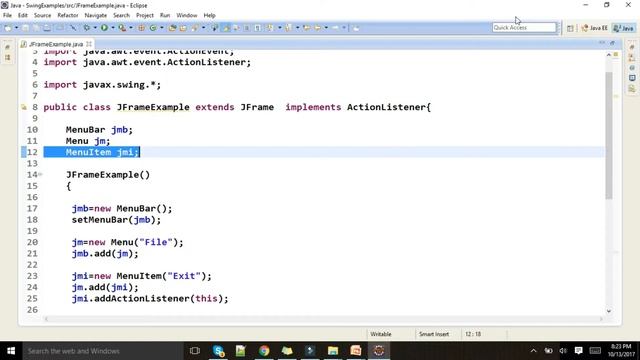Toggle Block Selection Mode in toolbar

[246, 28]
